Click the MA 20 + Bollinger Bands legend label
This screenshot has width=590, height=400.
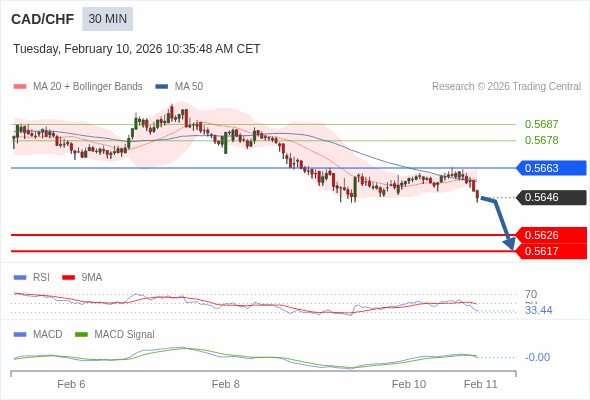[88, 87]
